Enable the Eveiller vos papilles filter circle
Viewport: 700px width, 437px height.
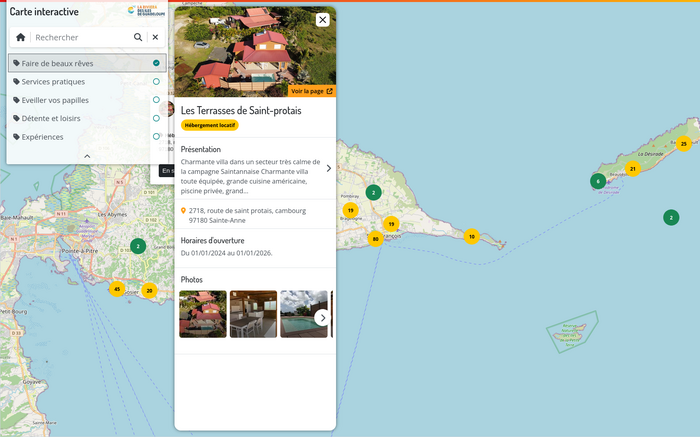pyautogui.click(x=156, y=100)
